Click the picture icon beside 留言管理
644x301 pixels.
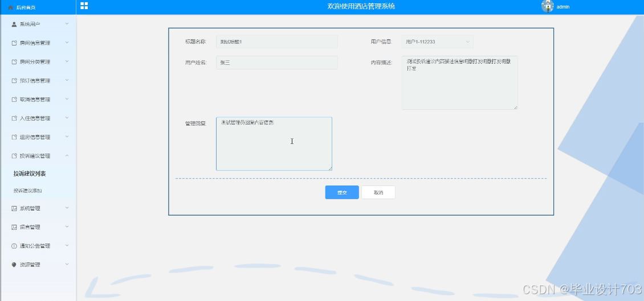point(14,227)
